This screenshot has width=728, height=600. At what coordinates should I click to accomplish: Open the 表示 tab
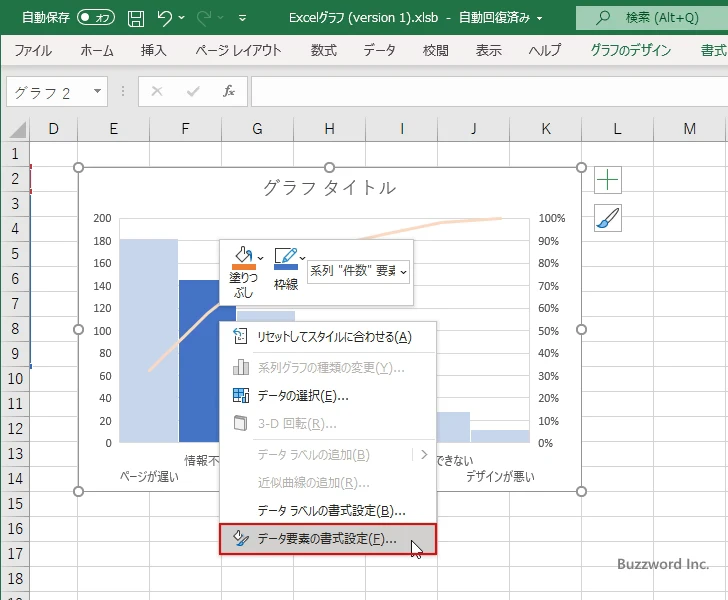(x=488, y=50)
